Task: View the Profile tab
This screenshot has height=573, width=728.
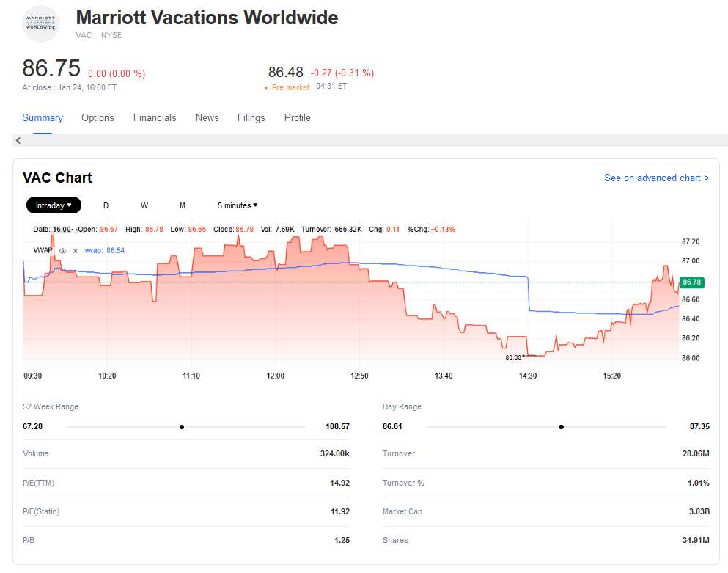Action: 297,117
